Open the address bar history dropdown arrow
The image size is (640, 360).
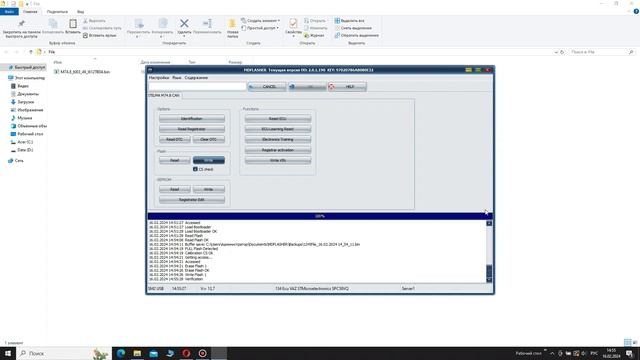pyautogui.click(x=556, y=52)
